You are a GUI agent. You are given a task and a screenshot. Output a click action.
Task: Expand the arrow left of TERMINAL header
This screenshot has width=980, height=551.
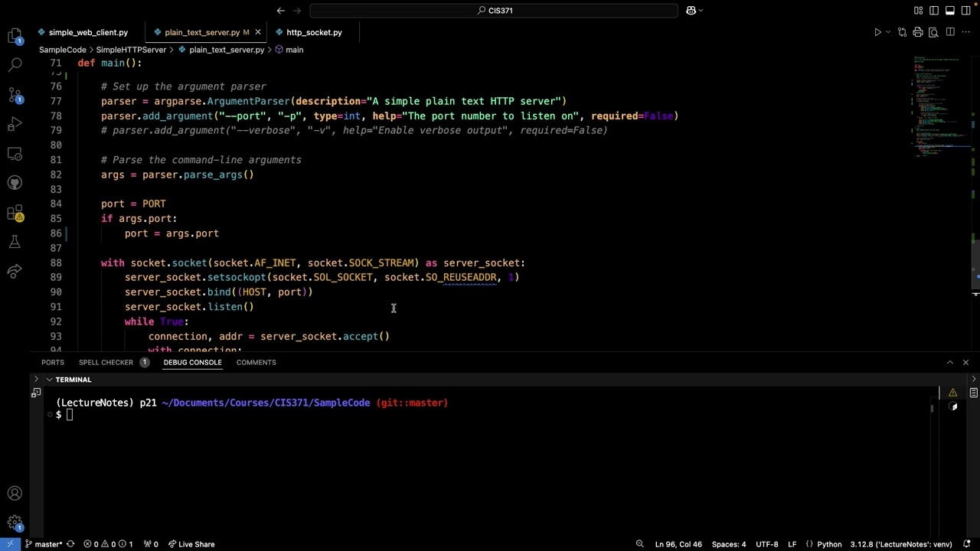coord(36,380)
